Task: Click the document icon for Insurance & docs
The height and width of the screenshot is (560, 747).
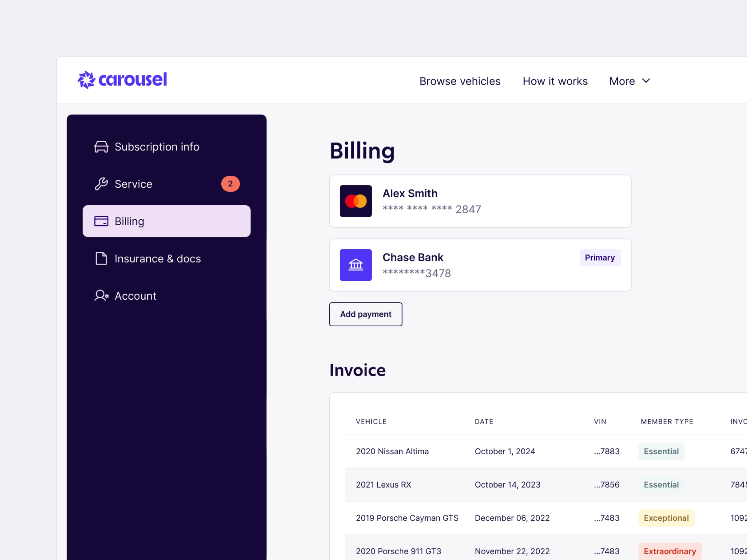Action: (101, 259)
